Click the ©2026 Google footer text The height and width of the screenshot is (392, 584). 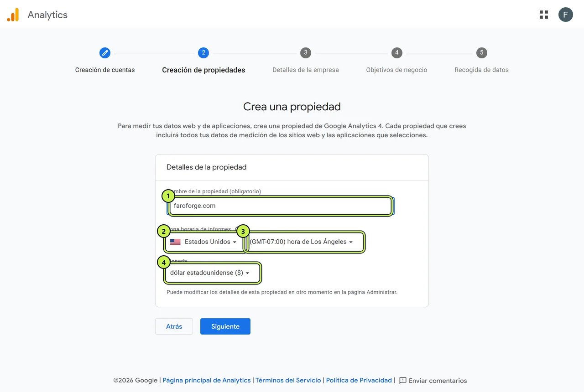tap(136, 381)
